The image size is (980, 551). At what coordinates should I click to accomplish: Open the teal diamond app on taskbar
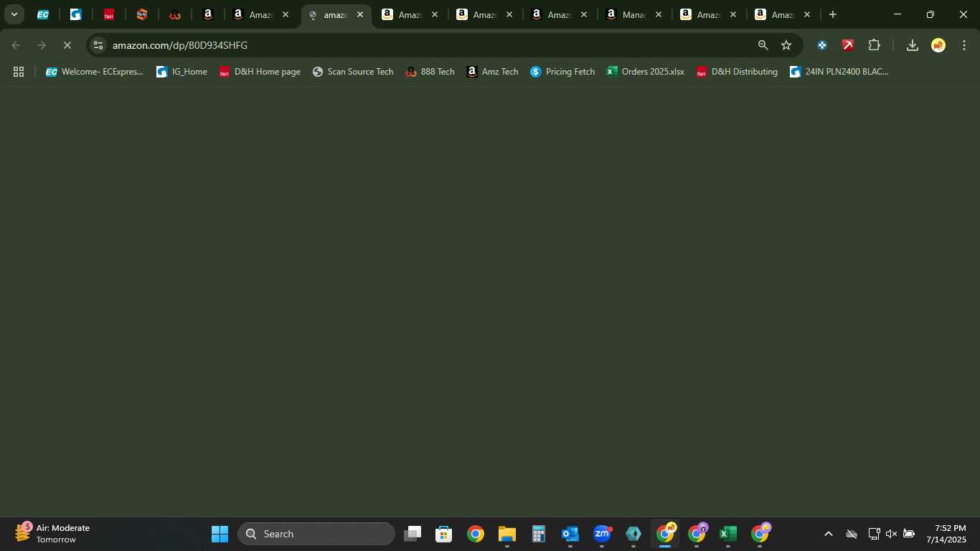633,534
